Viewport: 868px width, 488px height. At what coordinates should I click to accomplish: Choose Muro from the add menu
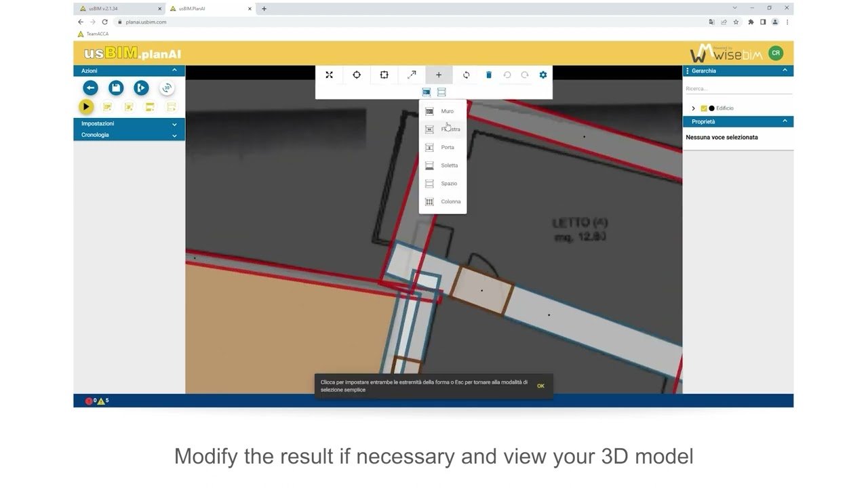tap(443, 111)
